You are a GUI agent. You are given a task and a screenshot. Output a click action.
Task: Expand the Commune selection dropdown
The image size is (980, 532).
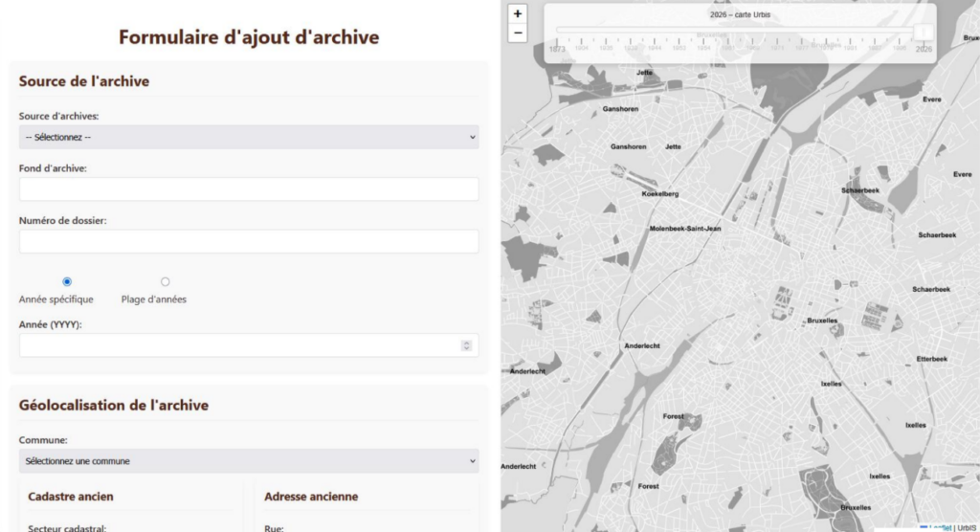pos(249,461)
